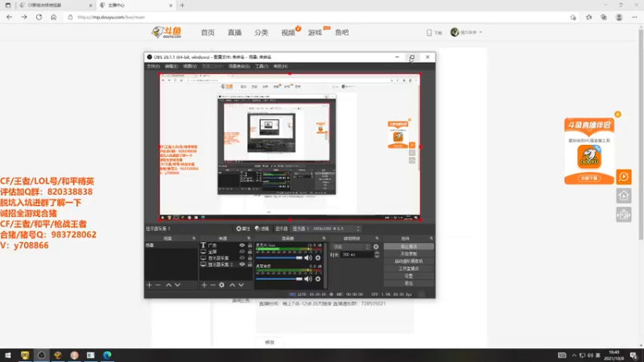This screenshot has height=362, width=644.
Task: Open source 属性 properties gear button
Action: click(243, 228)
